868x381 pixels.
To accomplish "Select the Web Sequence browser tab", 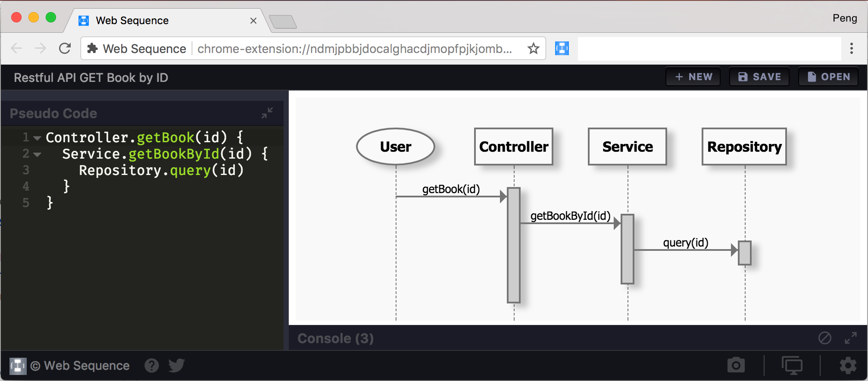I will tap(168, 20).
